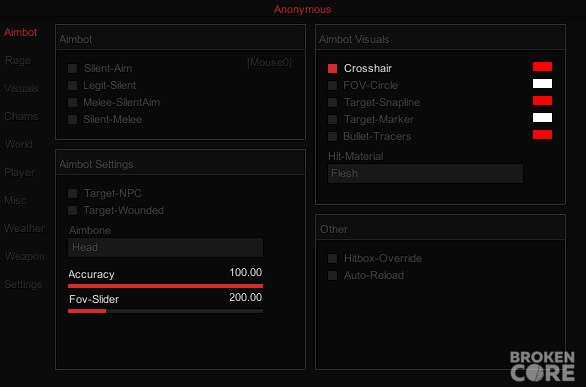Open Crosshair red color swatch
The image size is (586, 387).
tap(542, 66)
